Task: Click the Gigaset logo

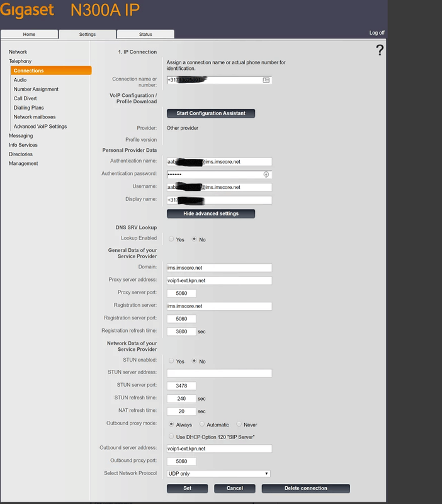Action: coord(27,10)
